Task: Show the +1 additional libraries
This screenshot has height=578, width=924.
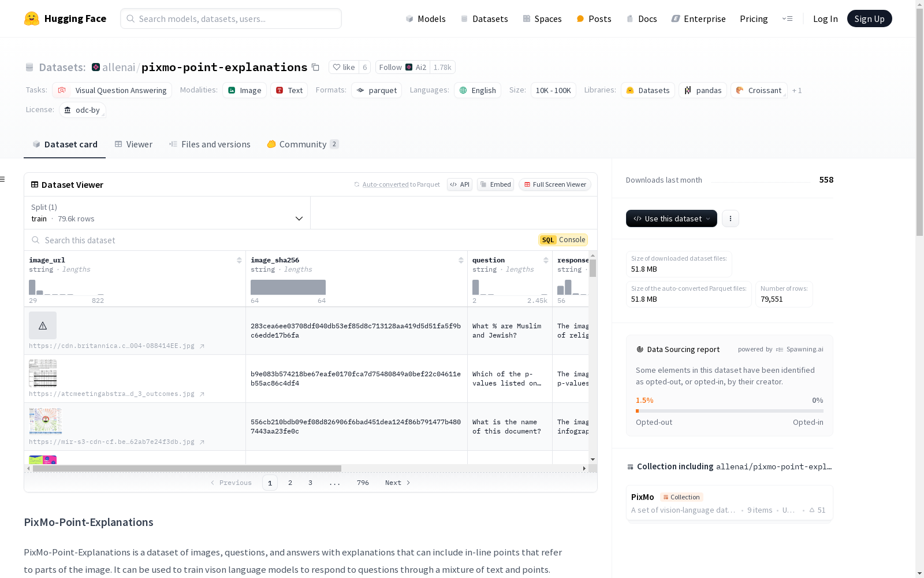Action: pyautogui.click(x=797, y=91)
